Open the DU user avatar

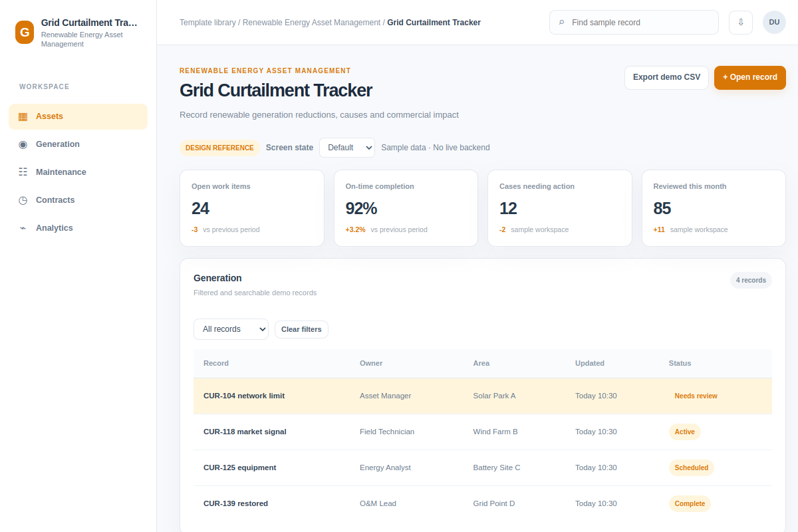(774, 23)
